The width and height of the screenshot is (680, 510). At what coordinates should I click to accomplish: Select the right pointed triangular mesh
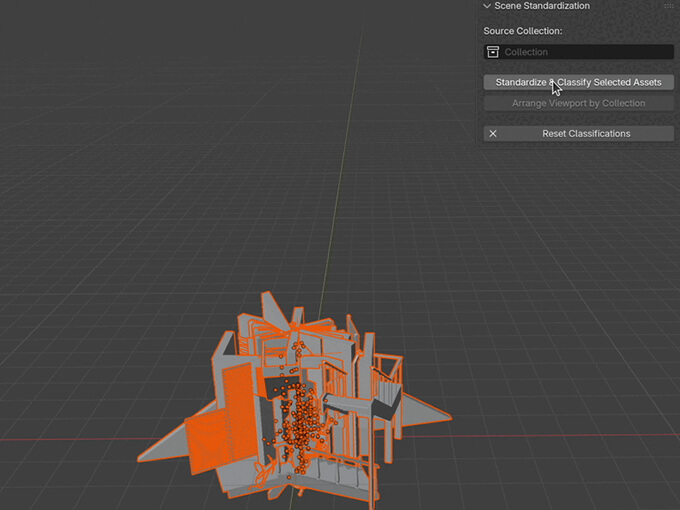click(x=425, y=410)
